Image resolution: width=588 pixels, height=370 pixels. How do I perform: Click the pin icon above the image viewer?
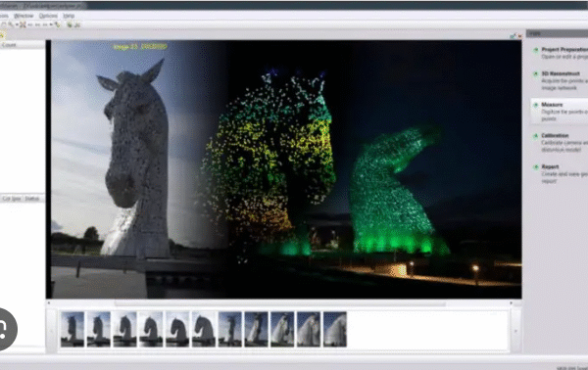pos(513,36)
